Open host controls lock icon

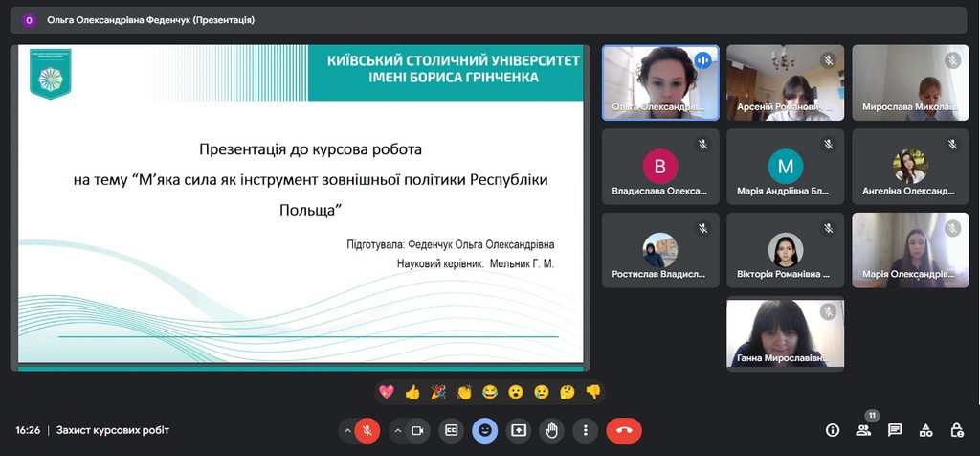point(956,430)
